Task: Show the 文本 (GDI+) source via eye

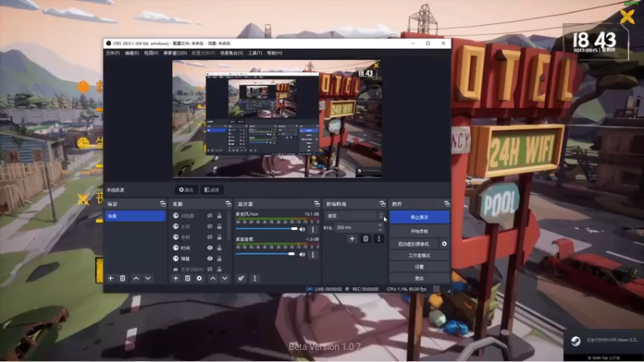Action: [210, 269]
